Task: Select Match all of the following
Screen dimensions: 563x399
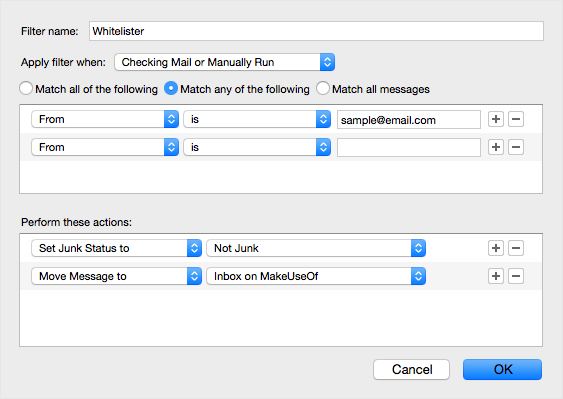Action: [x=26, y=88]
